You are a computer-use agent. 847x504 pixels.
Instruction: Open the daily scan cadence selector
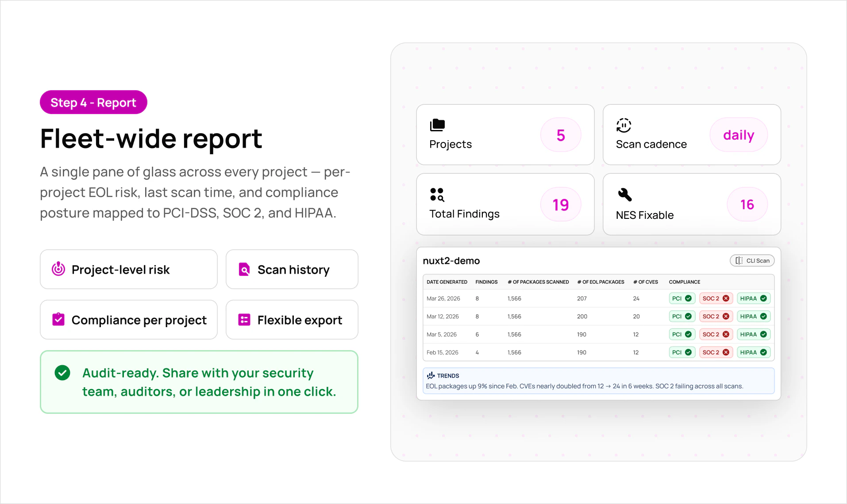pyautogui.click(x=738, y=135)
